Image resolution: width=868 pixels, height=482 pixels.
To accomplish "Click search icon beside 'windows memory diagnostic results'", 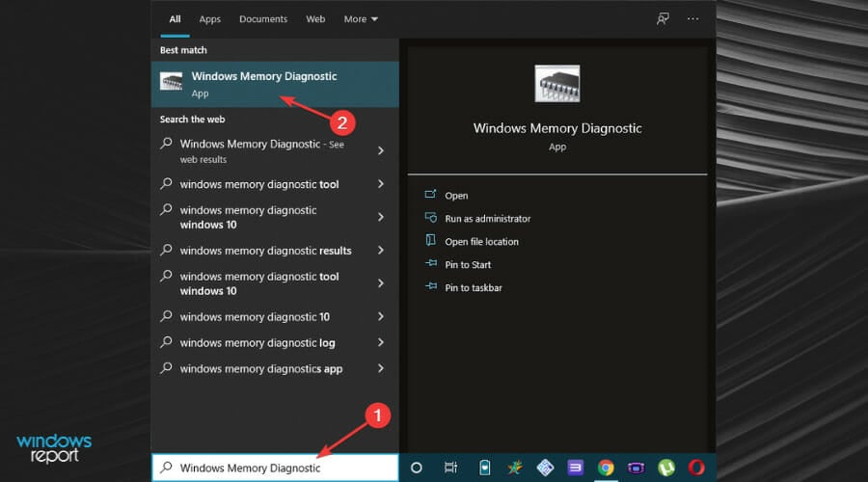I will pos(166,250).
